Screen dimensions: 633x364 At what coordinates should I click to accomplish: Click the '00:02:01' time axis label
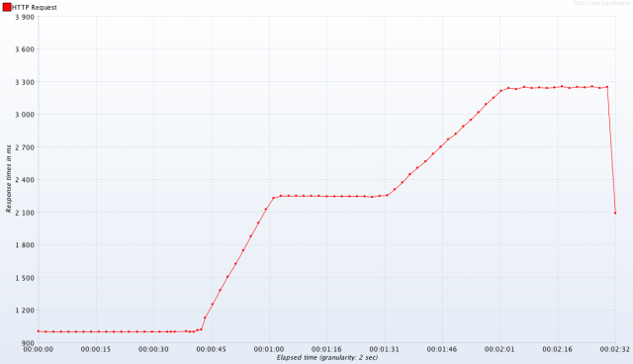coord(499,349)
